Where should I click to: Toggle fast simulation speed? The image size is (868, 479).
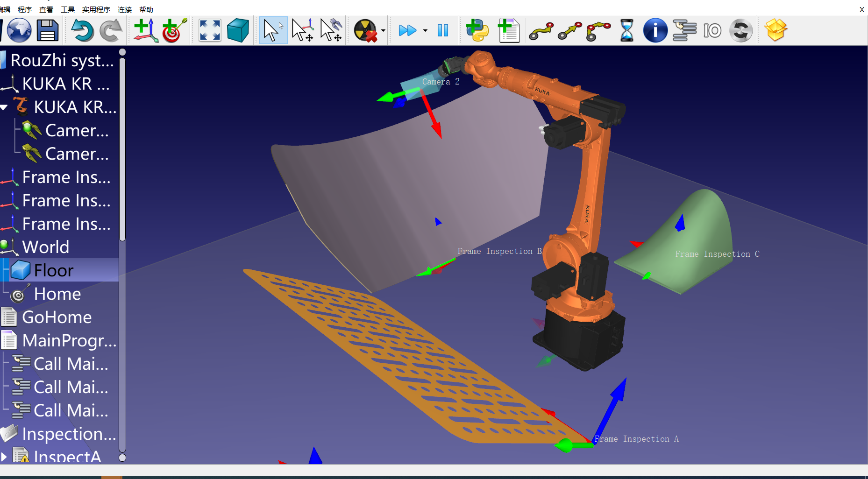[407, 30]
